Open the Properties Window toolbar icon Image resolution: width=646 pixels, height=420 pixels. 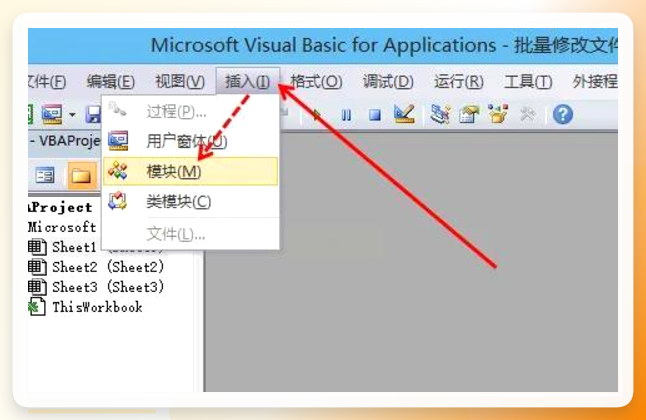pyautogui.click(x=469, y=115)
